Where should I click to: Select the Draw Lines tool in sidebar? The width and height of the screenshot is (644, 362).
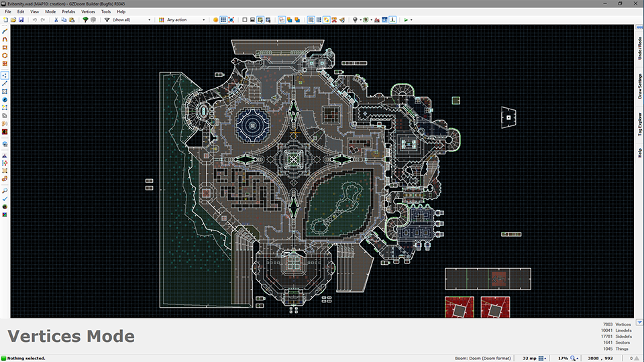pyautogui.click(x=5, y=32)
